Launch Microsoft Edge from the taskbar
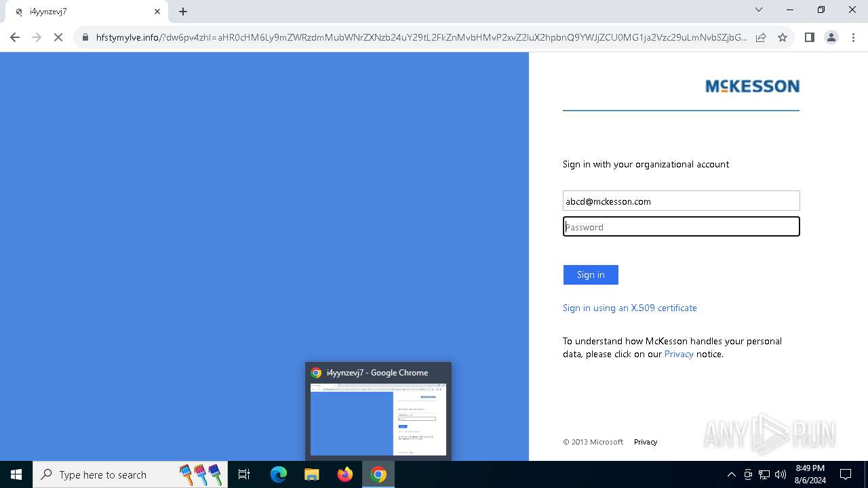This screenshot has height=488, width=868. click(279, 474)
